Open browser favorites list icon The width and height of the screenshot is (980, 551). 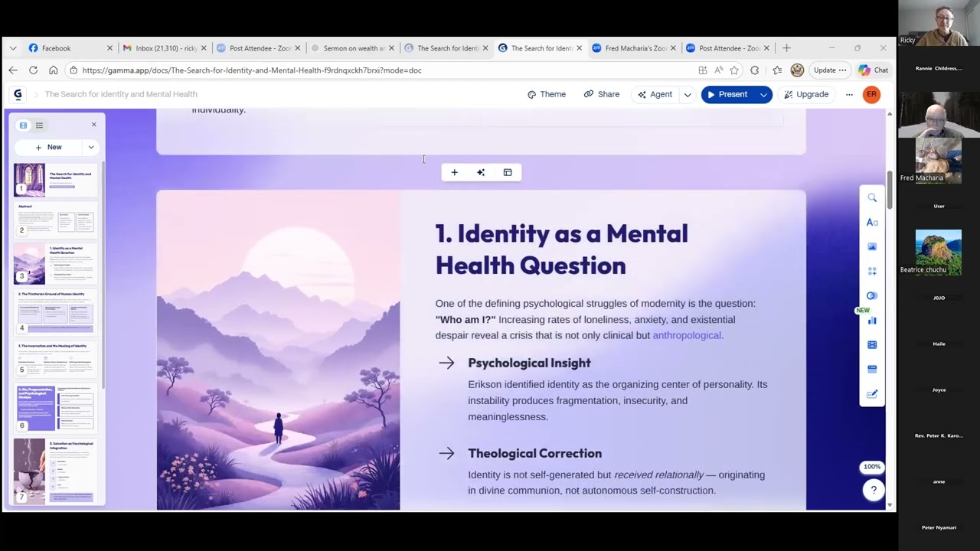[777, 70]
